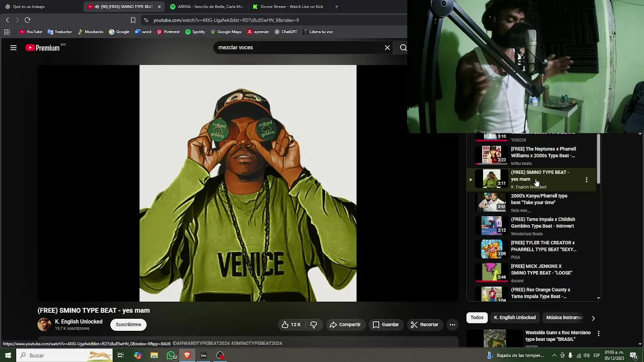Image resolution: width=644 pixels, height=362 pixels.
Task: Select Música instrumental filter chip
Action: pos(563,318)
